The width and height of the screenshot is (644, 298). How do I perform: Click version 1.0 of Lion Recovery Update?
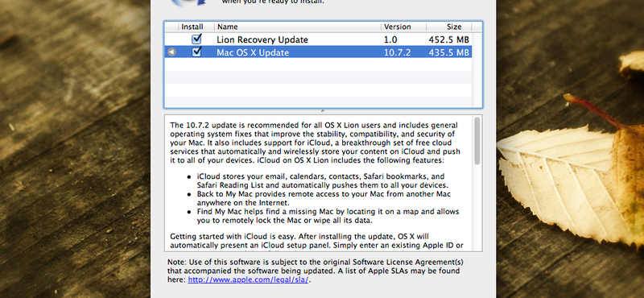(x=390, y=40)
